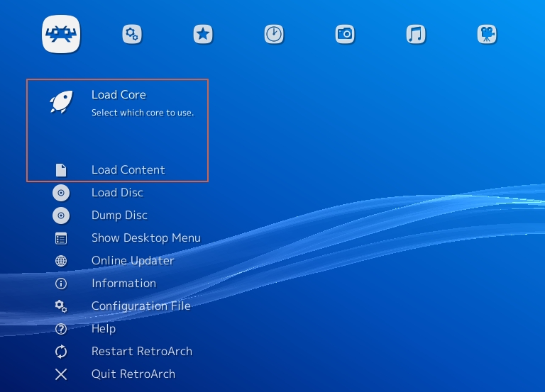Click the disc icon beside Dump Disc
This screenshot has width=545, height=392.
(x=61, y=215)
